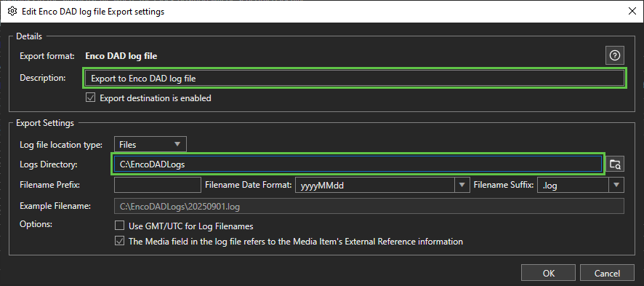This screenshot has height=286, width=644.
Task: Open the help question mark icon
Action: (614, 56)
